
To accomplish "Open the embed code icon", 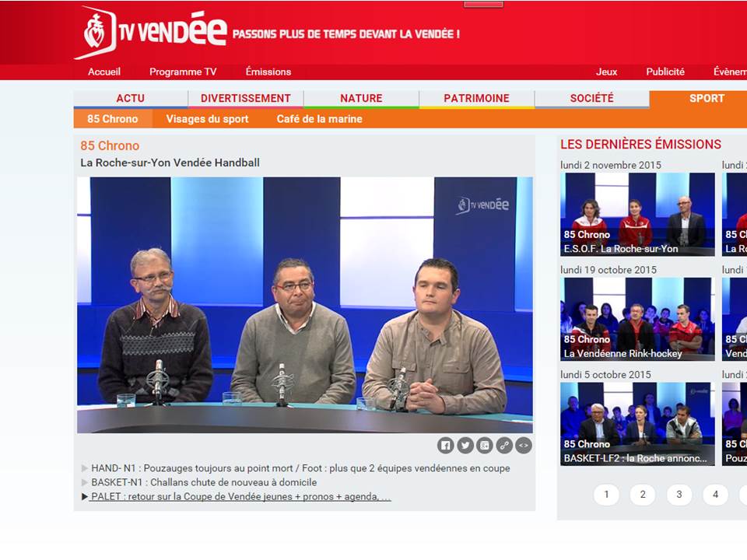I will point(524,446).
